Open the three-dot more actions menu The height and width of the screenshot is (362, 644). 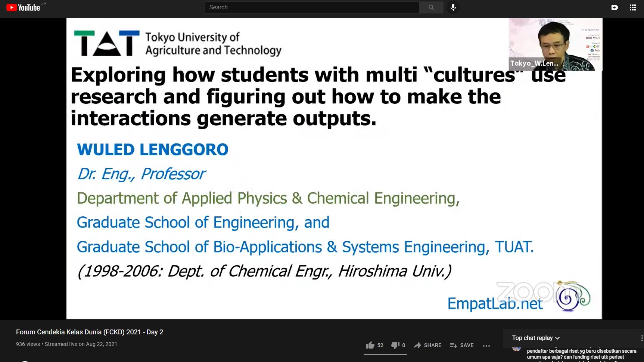pyautogui.click(x=486, y=346)
